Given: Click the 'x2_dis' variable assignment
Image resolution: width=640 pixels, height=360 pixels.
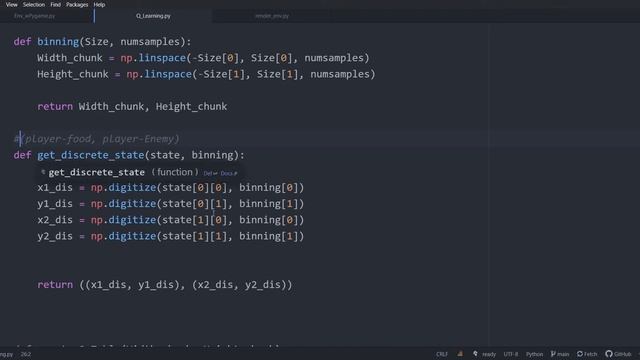Looking at the screenshot, I should [x=55, y=220].
